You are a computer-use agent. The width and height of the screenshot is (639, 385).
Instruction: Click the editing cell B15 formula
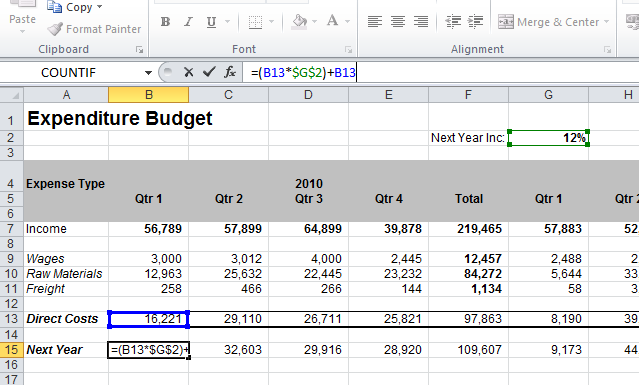pos(148,350)
